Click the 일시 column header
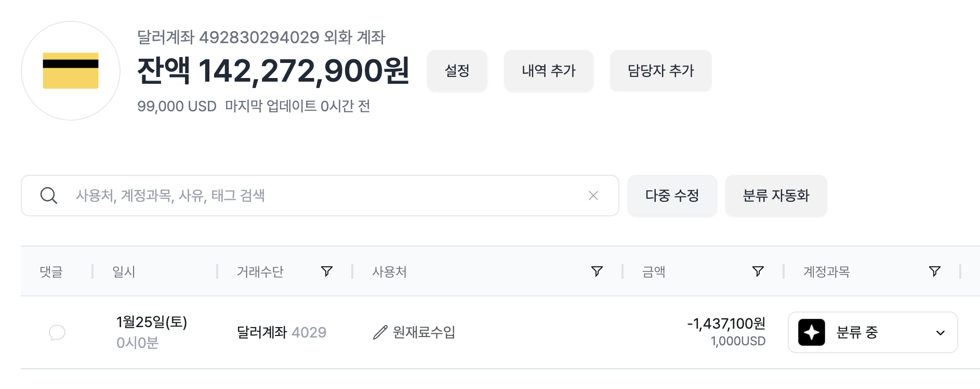 (x=124, y=271)
